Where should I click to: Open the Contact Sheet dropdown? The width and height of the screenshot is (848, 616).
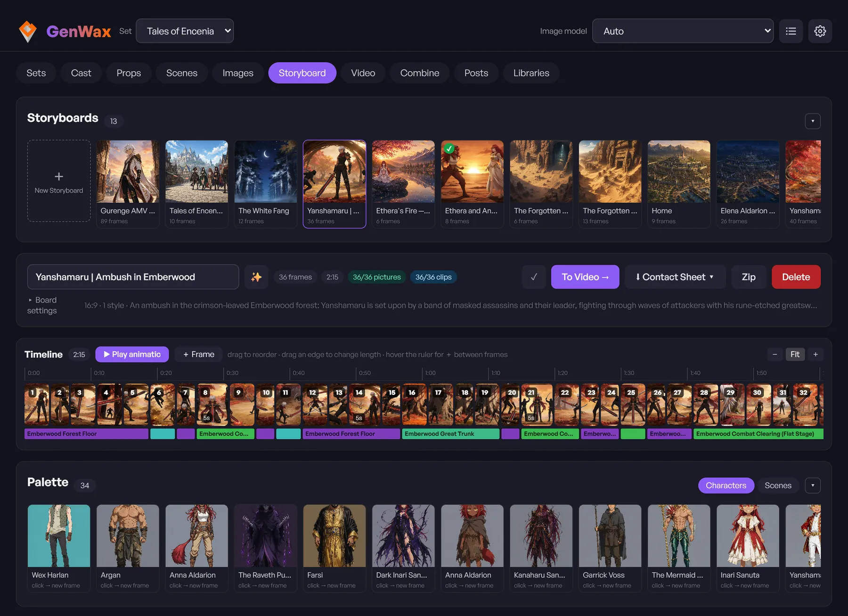coord(675,277)
